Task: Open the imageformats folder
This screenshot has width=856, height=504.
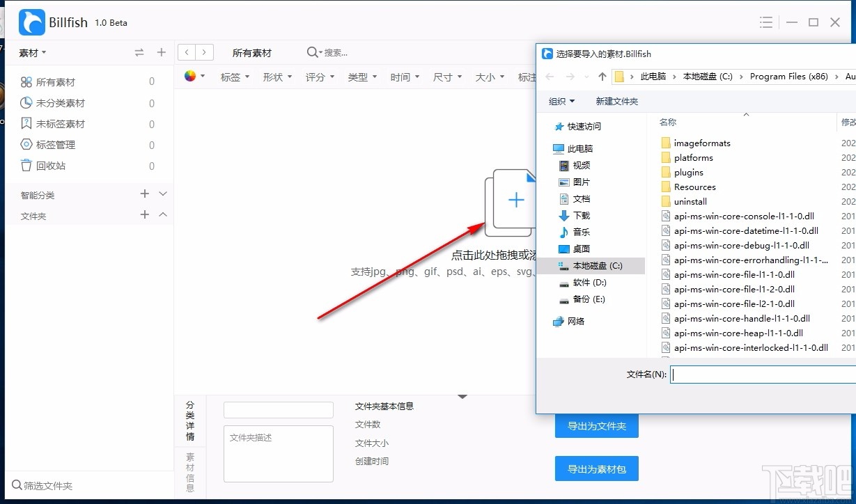Action: point(702,143)
